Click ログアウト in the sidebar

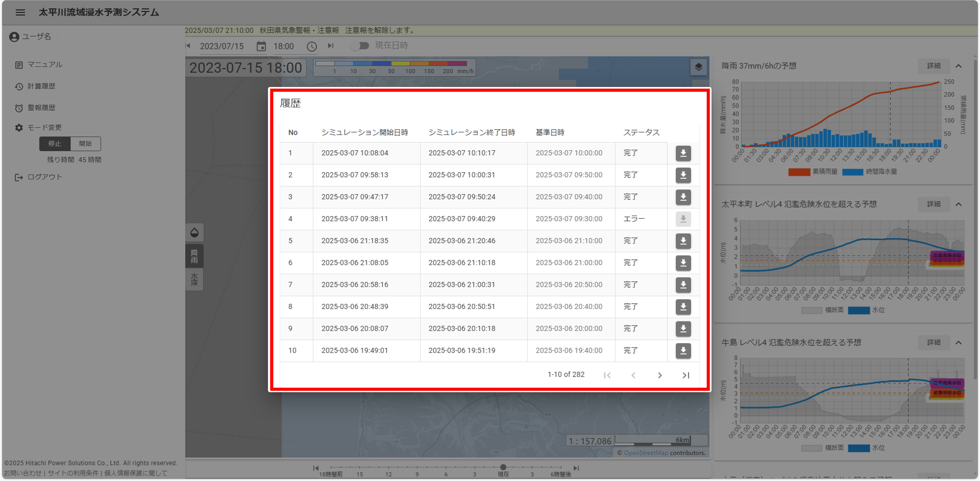tap(45, 177)
